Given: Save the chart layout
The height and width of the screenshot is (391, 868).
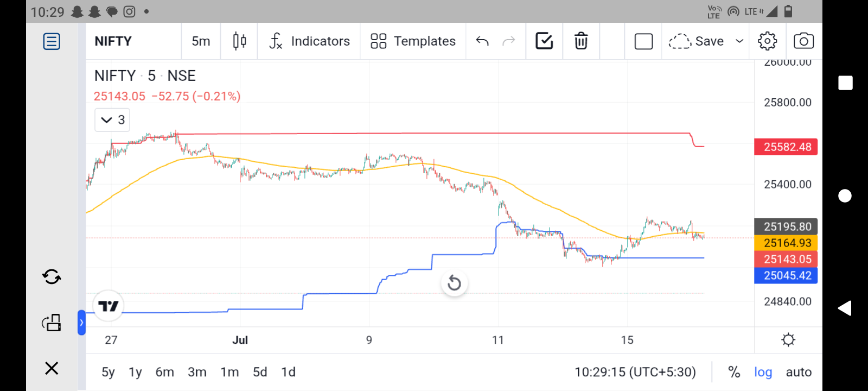Looking at the screenshot, I should coord(696,41).
